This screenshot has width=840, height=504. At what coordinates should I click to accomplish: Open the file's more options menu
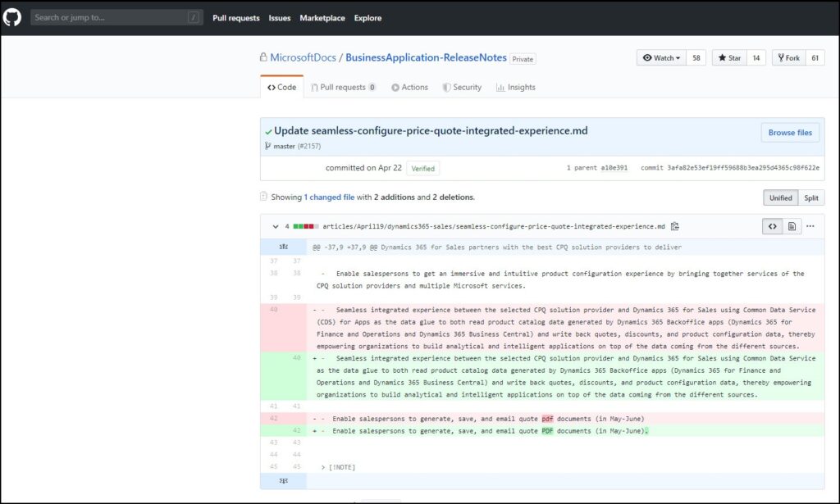[x=810, y=226]
